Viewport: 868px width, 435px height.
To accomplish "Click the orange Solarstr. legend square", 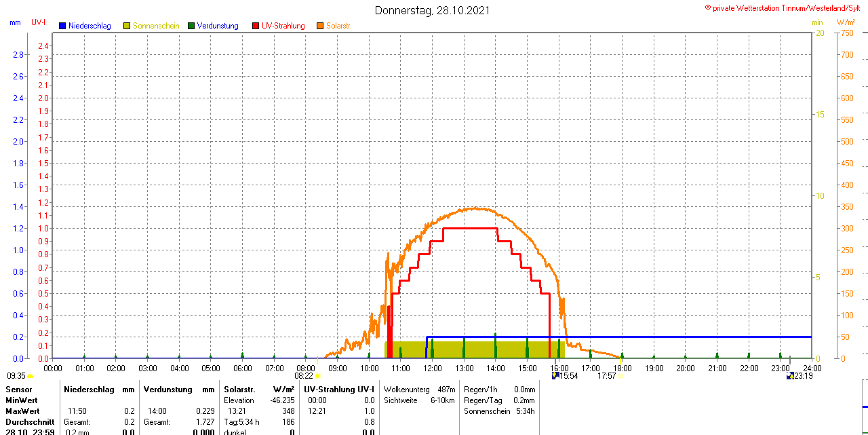I will (x=320, y=26).
